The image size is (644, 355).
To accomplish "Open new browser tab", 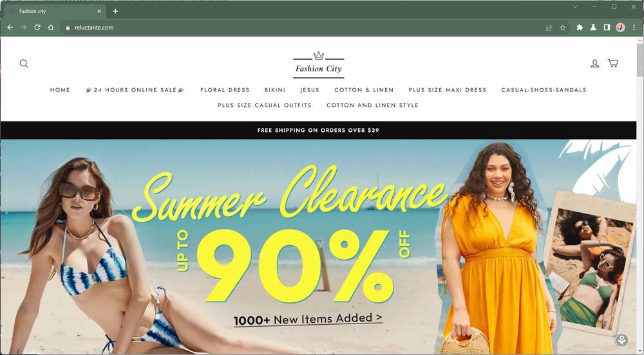I will [115, 11].
